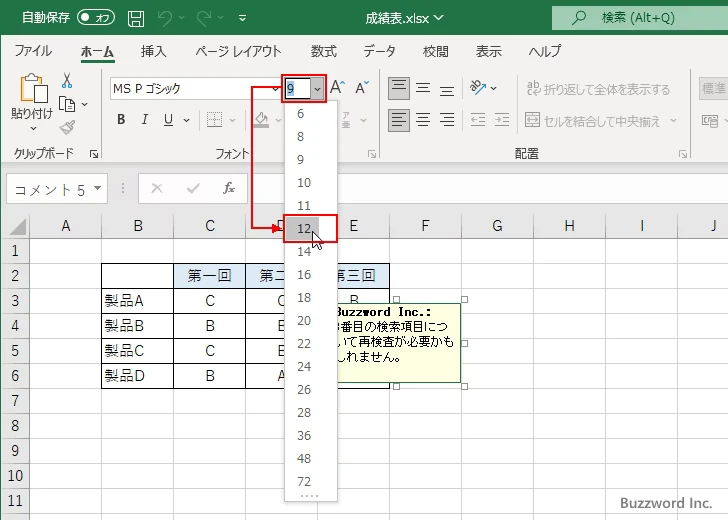Choose font size 36 in list
The image size is (728, 520).
311,436
